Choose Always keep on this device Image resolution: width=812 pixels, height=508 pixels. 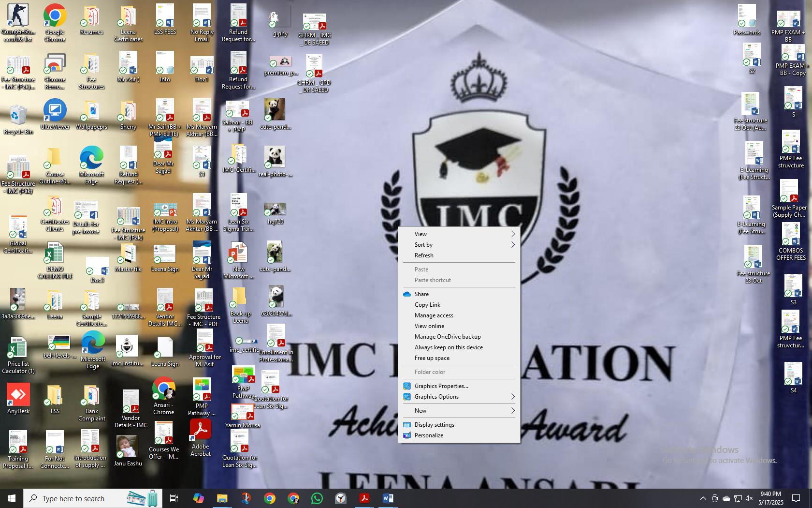coord(459,347)
